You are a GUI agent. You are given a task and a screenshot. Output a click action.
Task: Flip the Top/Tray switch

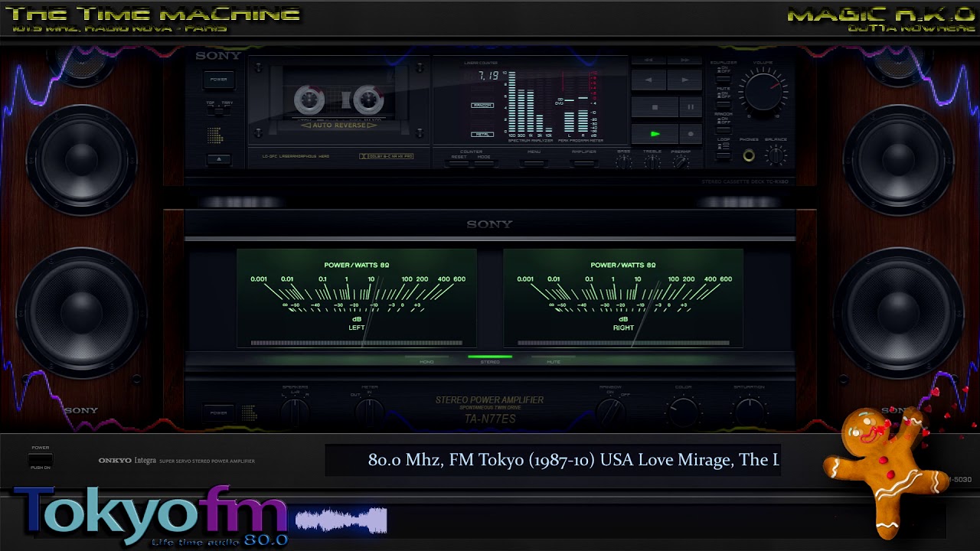pyautogui.click(x=218, y=110)
